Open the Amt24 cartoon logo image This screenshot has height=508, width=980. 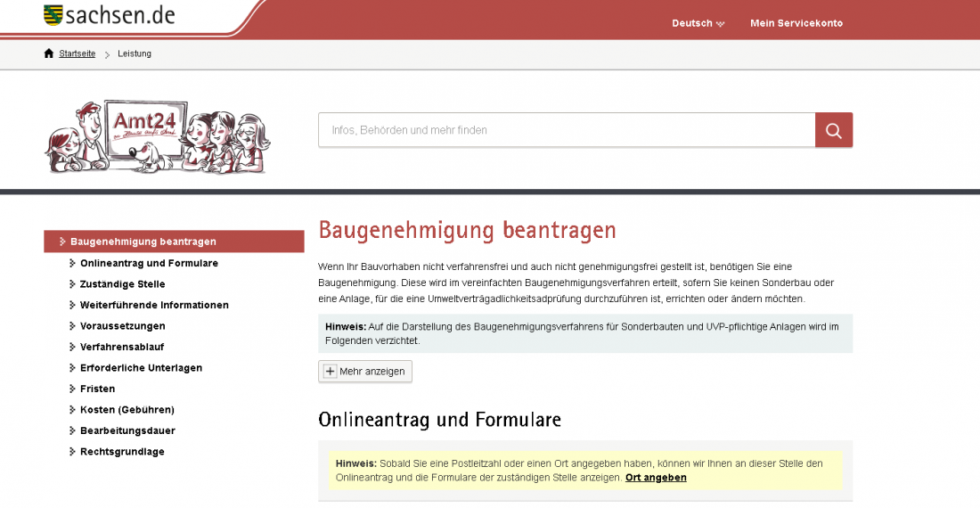[x=158, y=136]
